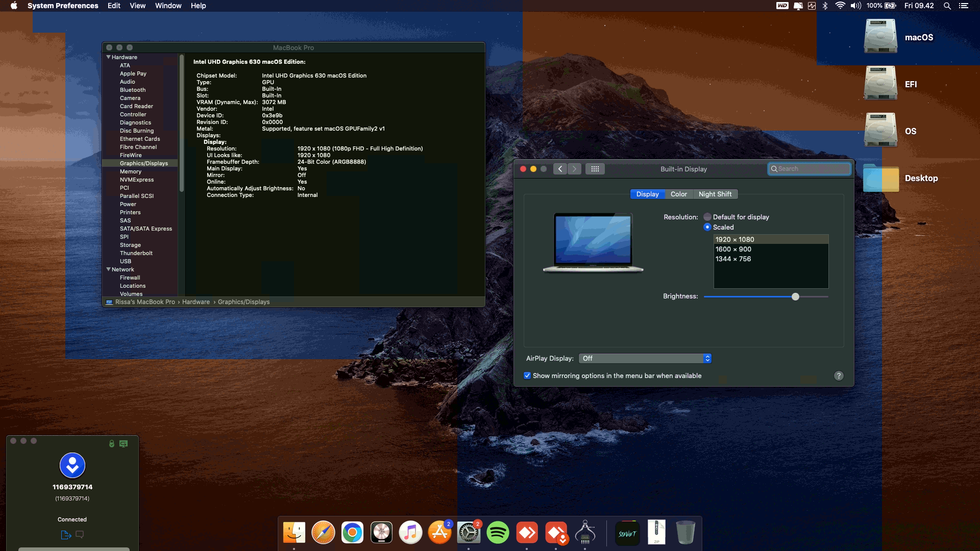Collapse the Network tree section
The height and width of the screenshot is (551, 980).
[108, 269]
